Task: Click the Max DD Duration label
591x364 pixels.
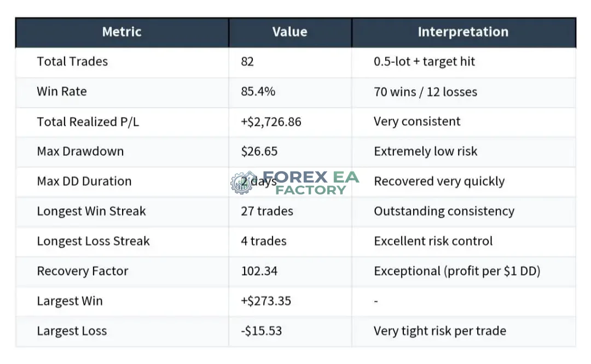Action: [x=84, y=181]
